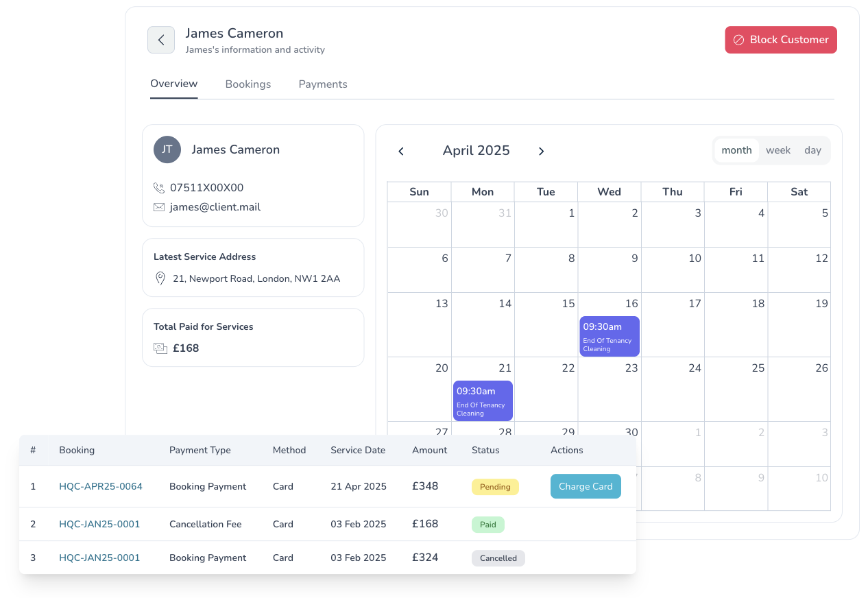Viewport: 868px width, 598px height.
Task: Go to previous month in calendar
Action: pyautogui.click(x=401, y=152)
